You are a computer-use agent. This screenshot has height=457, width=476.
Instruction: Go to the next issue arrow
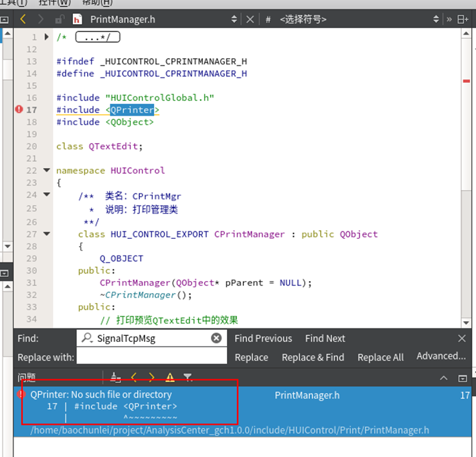coord(151,377)
